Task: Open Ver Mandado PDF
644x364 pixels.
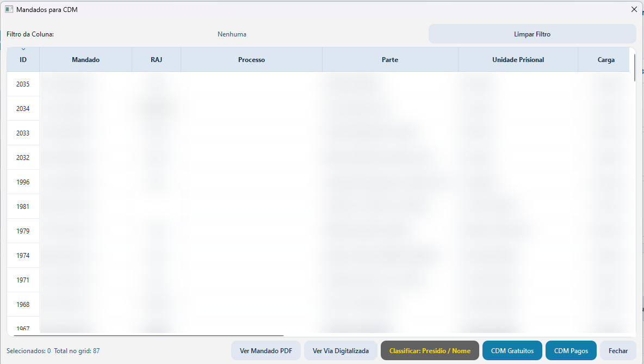Action: click(x=266, y=350)
